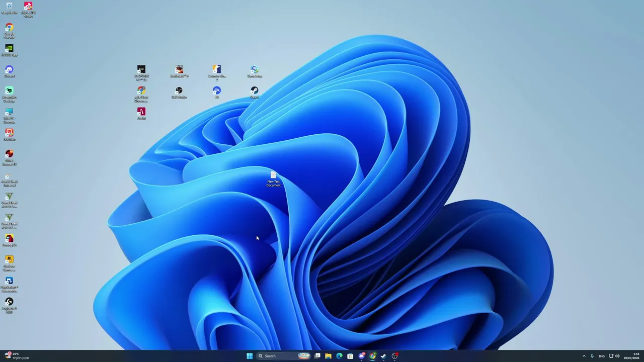Launch Microsoft Edge from the taskbar
644x362 pixels.
[339, 356]
